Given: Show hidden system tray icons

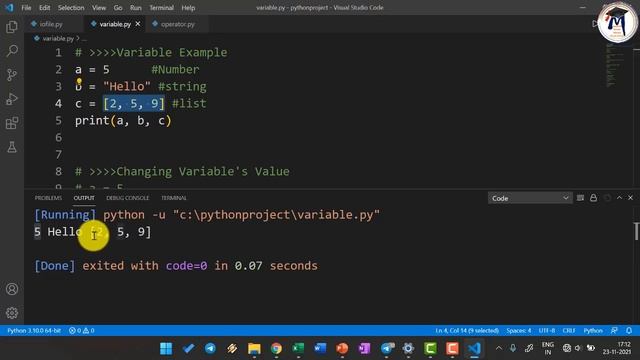Looking at the screenshot, I should coord(499,348).
